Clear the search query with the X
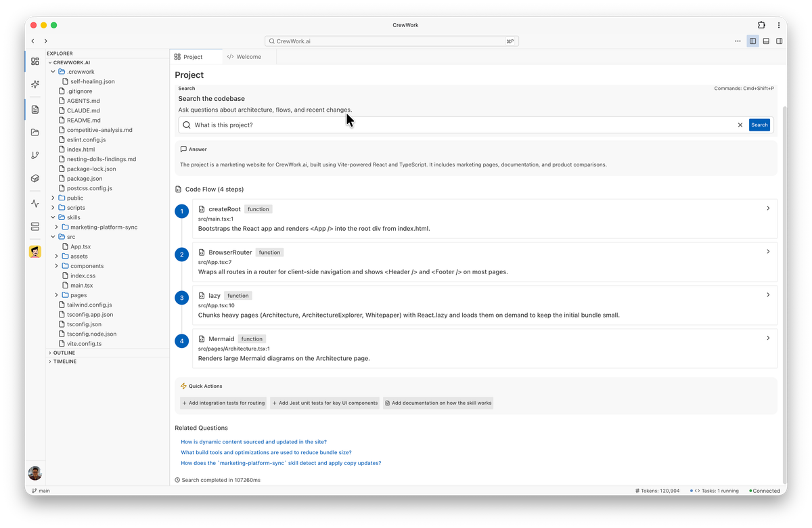The height and width of the screenshot is (528, 812). tap(740, 125)
